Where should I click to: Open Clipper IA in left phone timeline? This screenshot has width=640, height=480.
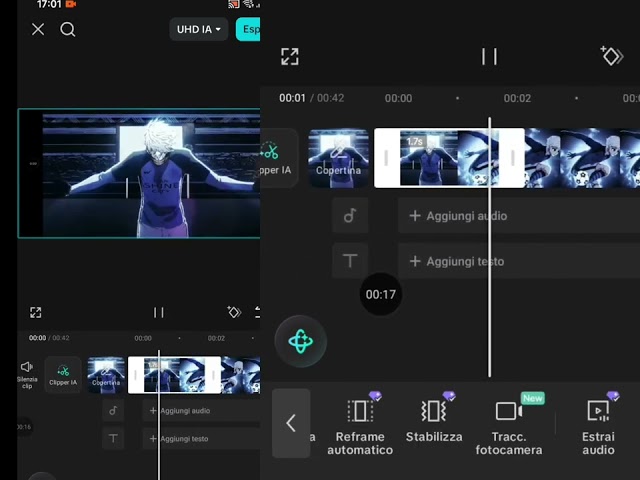63,375
